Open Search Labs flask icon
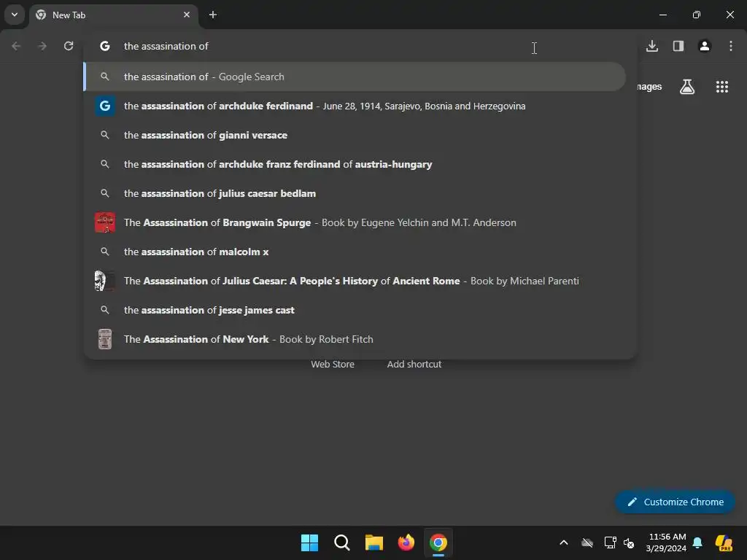This screenshot has width=747, height=560. [687, 87]
